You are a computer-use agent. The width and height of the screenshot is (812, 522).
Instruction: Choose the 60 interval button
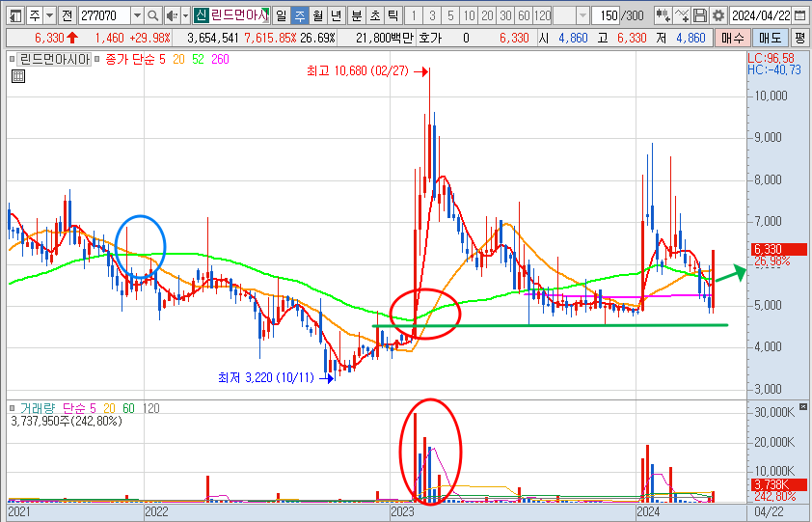tap(524, 15)
